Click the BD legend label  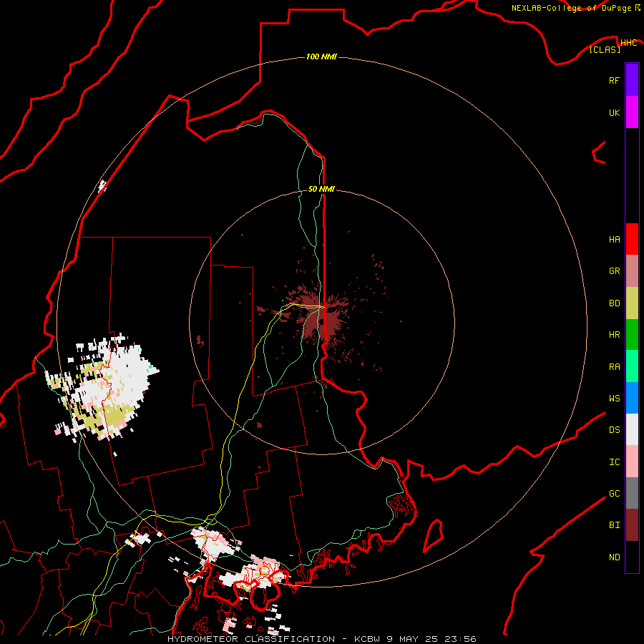[x=614, y=303]
